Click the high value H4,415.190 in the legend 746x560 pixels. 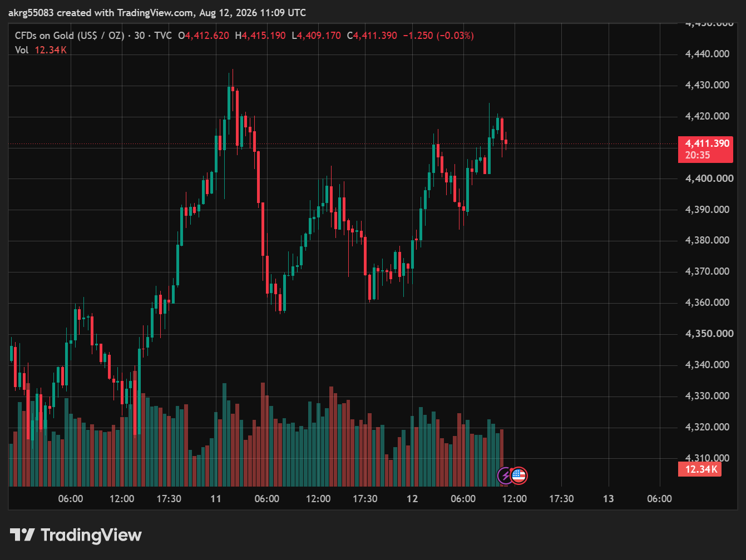[260, 36]
